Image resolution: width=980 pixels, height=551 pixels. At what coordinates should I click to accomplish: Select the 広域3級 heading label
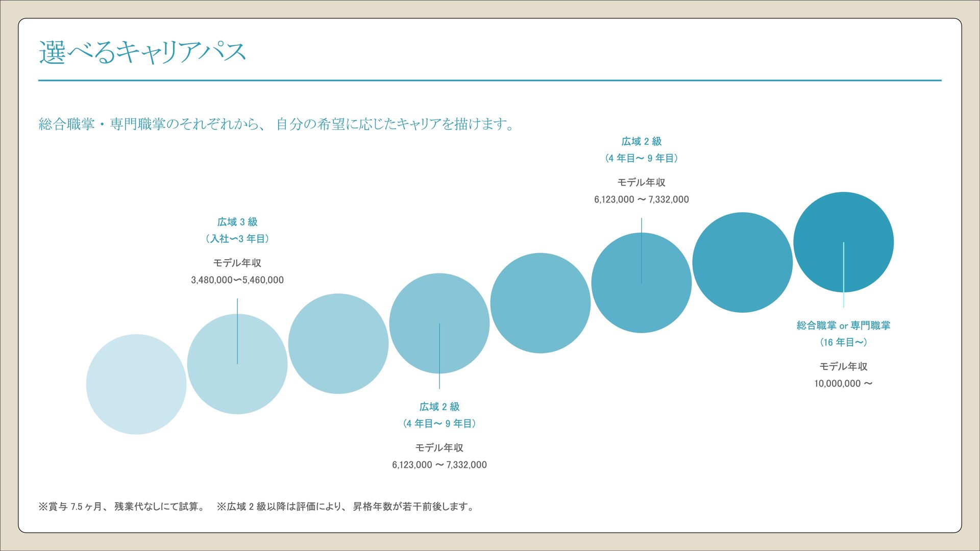[x=237, y=222]
